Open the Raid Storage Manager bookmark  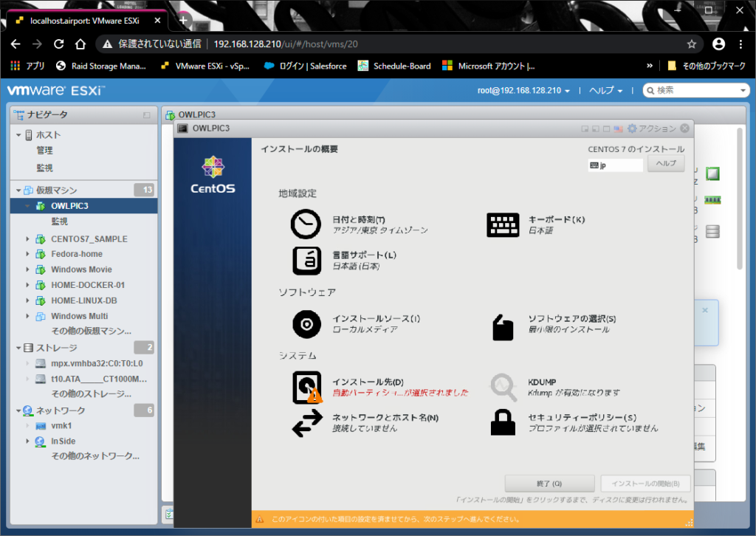click(100, 66)
